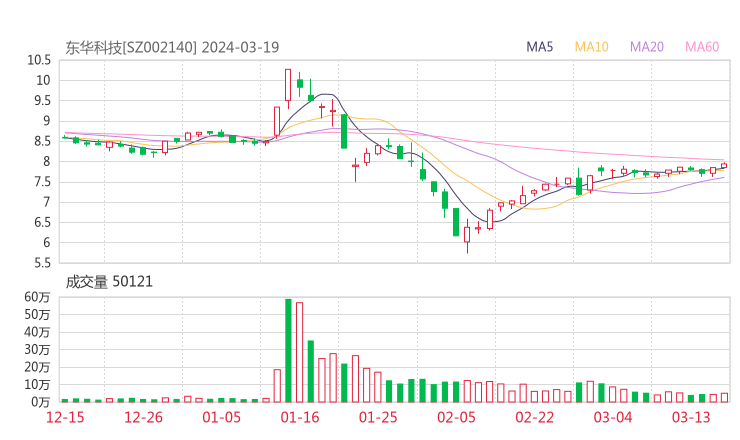740x440 pixels.
Task: Click the 01-05 date axis label
Action: pos(221,417)
